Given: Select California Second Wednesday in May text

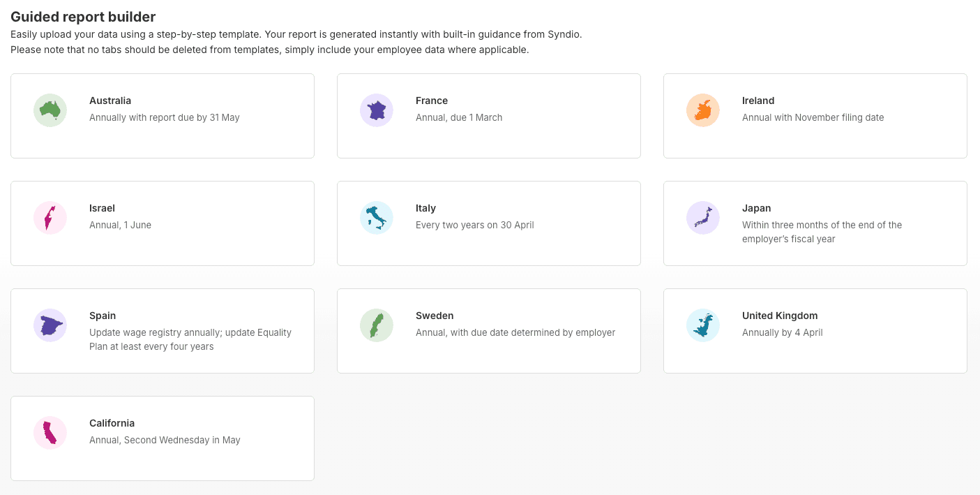Looking at the screenshot, I should (x=165, y=440).
